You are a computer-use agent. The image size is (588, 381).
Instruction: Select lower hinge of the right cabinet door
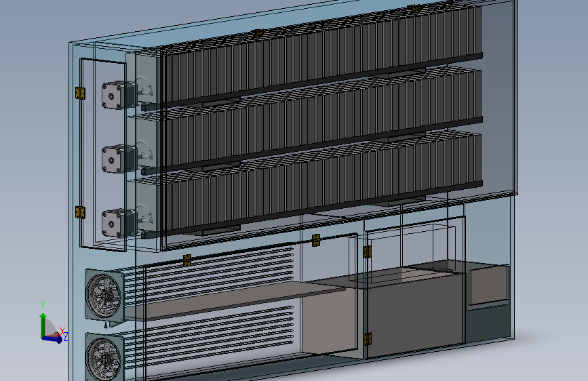[x=368, y=339]
